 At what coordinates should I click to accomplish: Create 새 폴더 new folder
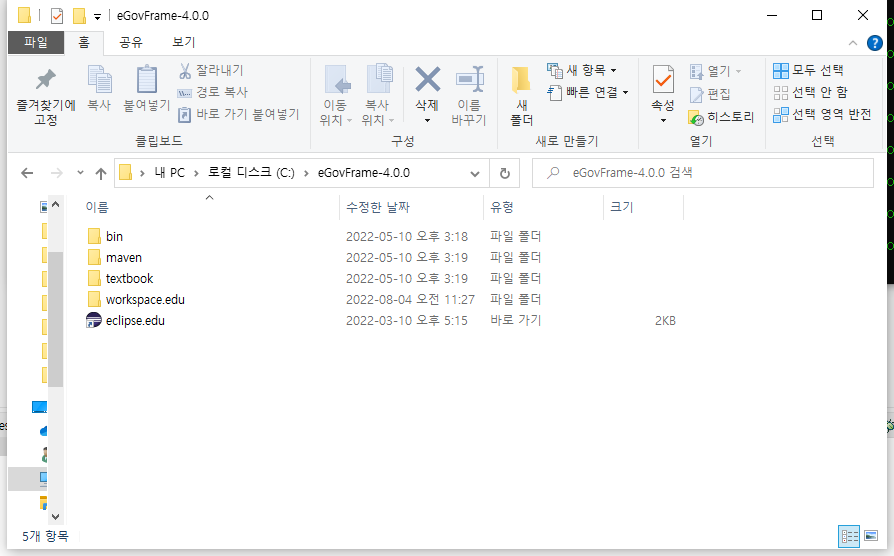(522, 95)
